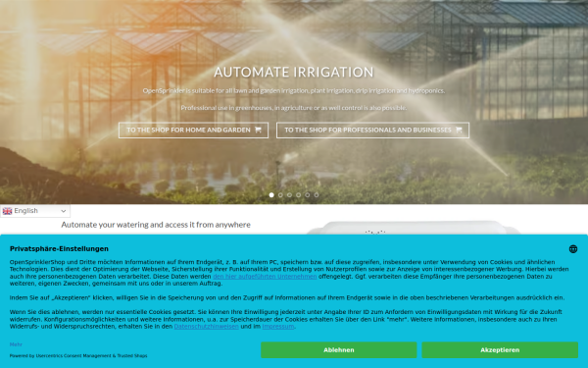Viewport: 588px width, 368px height.
Task: Go to the fifth carousel slide dot
Action: [x=308, y=195]
